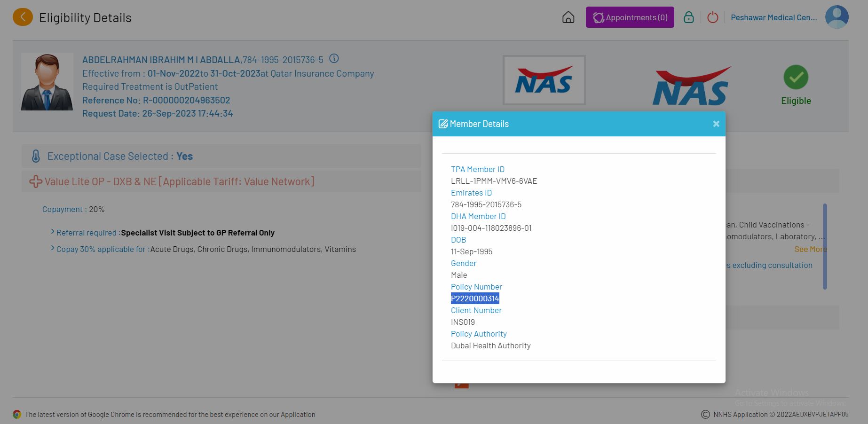
Task: Click the red power logout icon
Action: (x=713, y=17)
